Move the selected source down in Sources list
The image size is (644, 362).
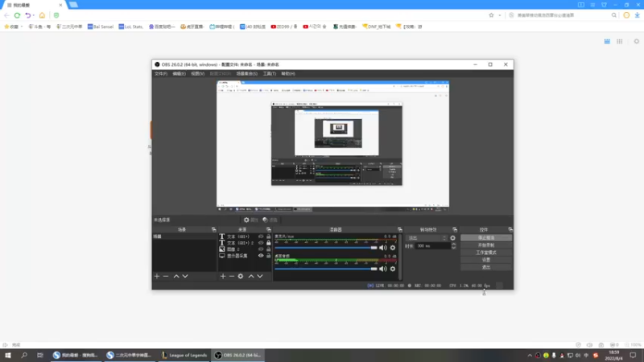(260, 276)
